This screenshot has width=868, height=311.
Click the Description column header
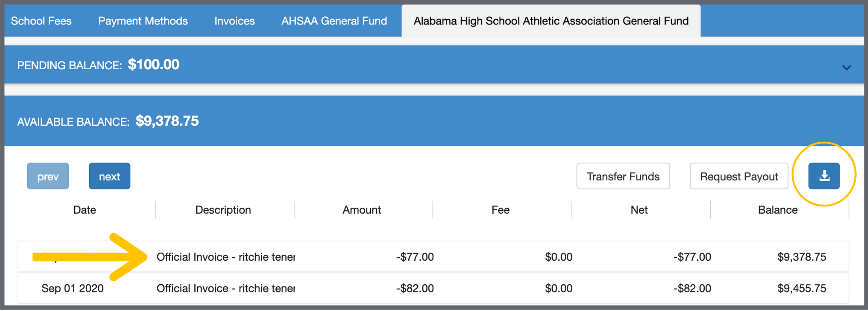click(x=223, y=210)
